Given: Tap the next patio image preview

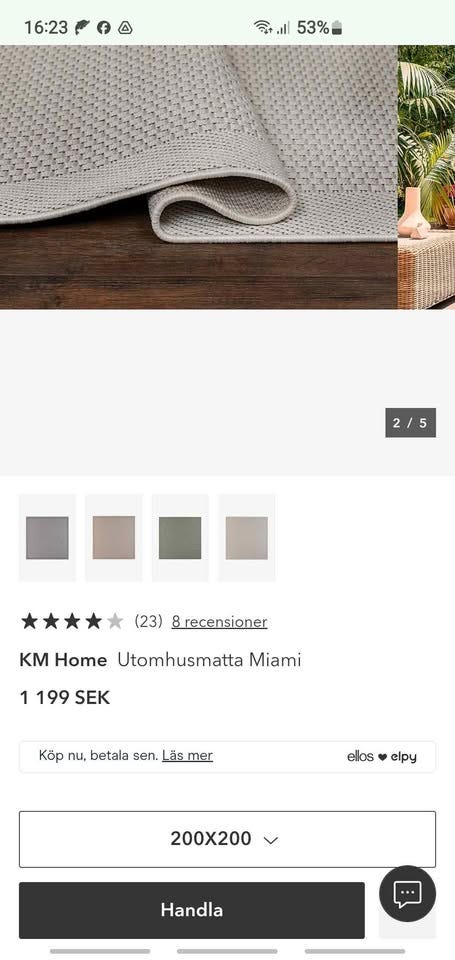Looking at the screenshot, I should coord(427,177).
